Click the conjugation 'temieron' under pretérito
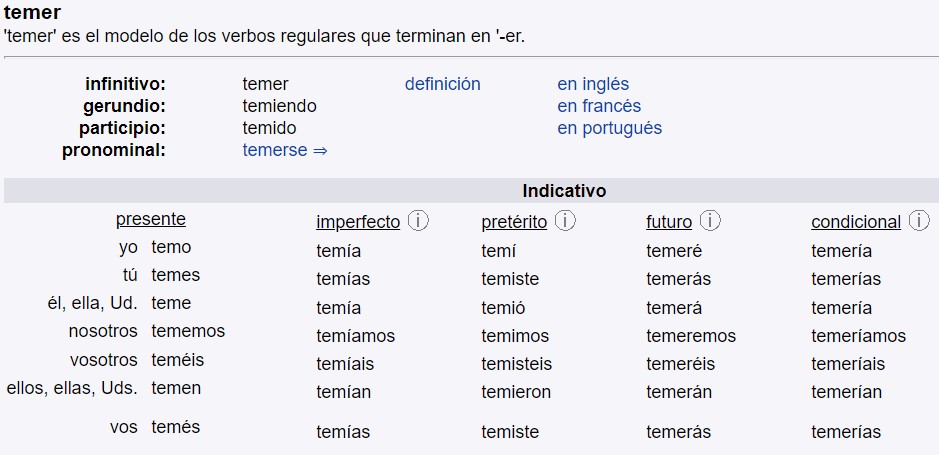939x455 pixels. 516,392
